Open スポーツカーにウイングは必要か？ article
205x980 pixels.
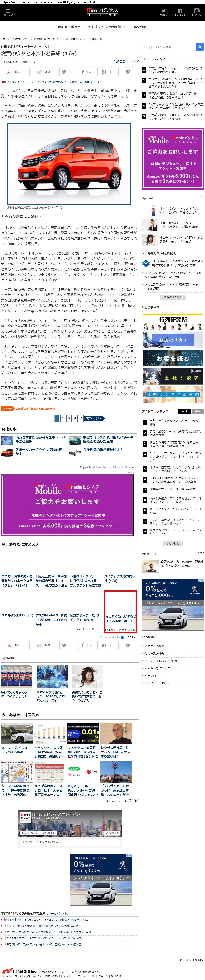click(x=39, y=451)
